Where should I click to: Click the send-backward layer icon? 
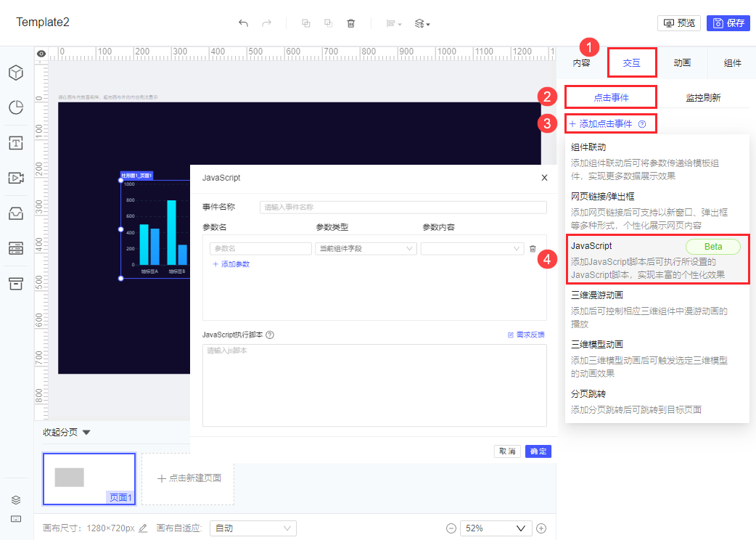coord(329,23)
